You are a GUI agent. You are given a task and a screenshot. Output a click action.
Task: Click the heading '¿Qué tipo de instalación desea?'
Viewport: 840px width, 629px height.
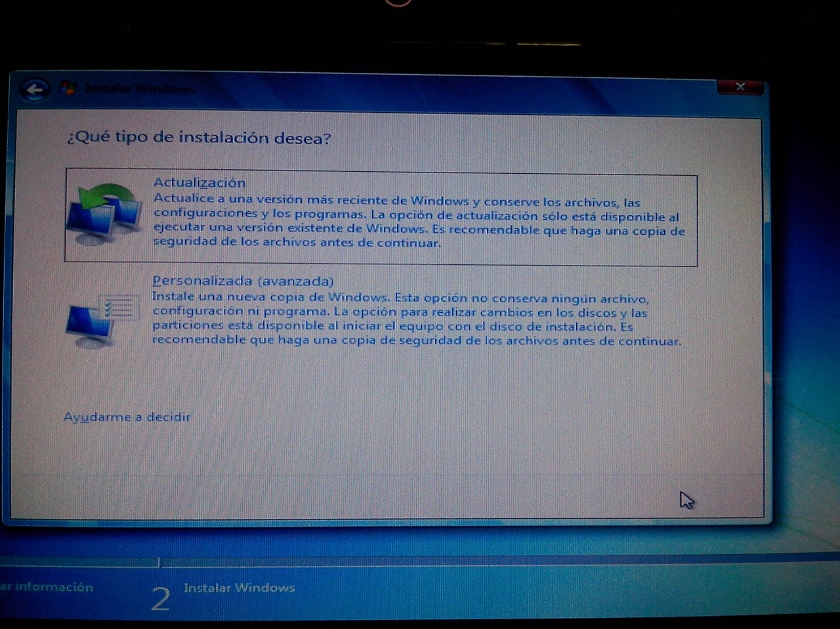[199, 138]
